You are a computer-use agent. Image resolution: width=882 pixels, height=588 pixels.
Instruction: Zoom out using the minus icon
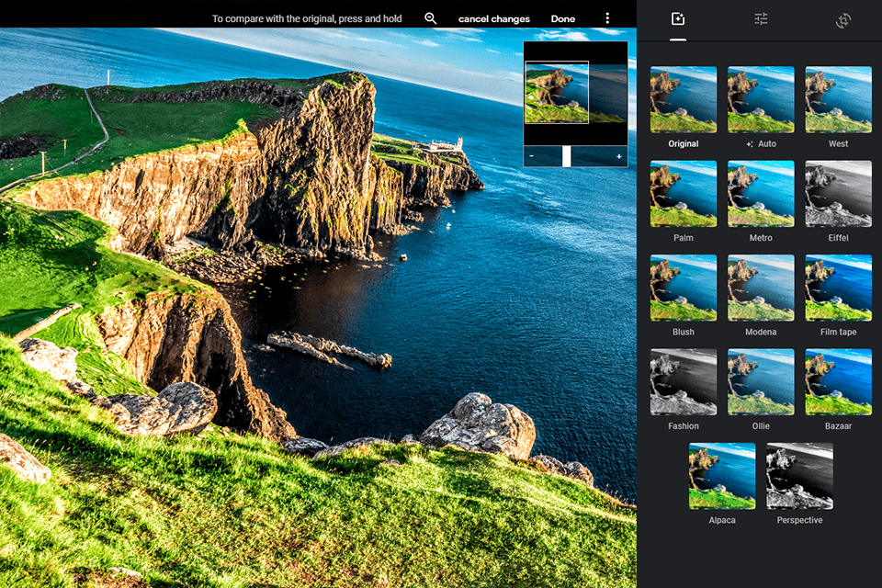click(531, 156)
